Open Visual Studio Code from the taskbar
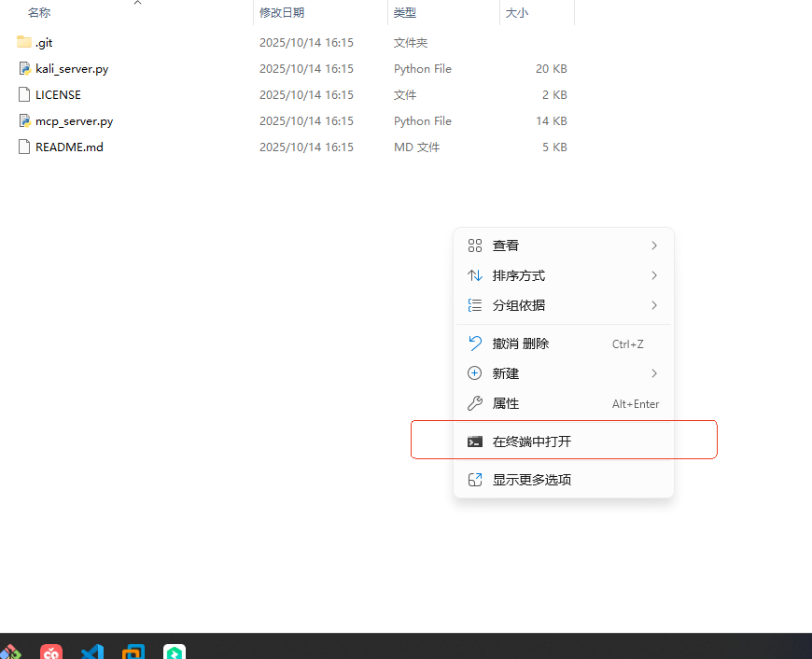This screenshot has height=659, width=812. click(92, 652)
